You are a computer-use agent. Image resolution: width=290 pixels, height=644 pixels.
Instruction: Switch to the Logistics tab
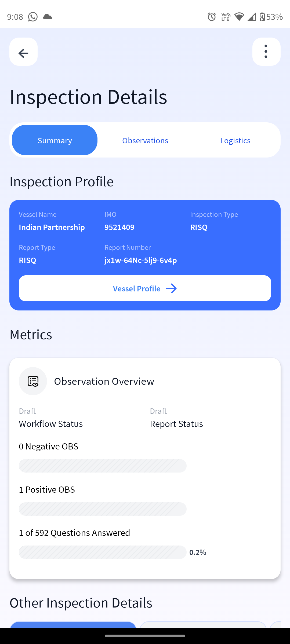(235, 140)
